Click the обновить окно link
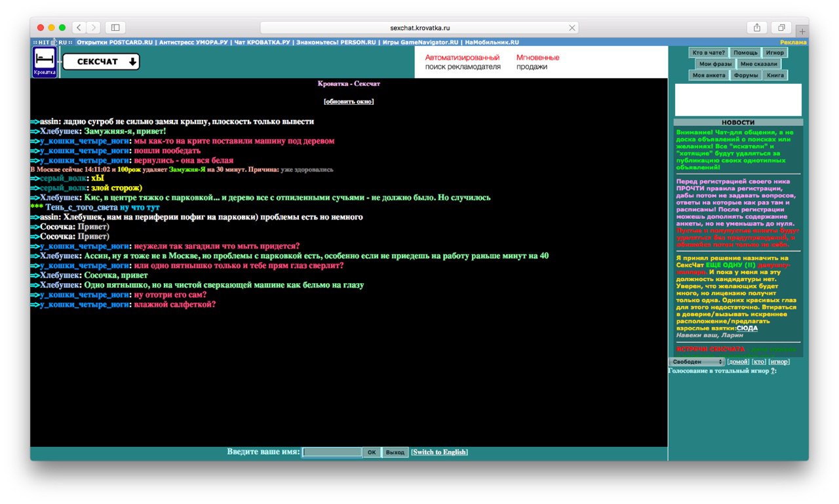 coord(349,102)
